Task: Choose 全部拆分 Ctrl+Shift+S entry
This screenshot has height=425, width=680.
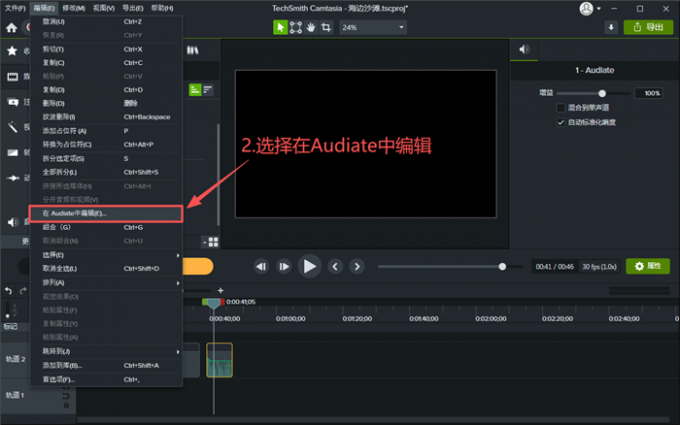Action: tap(106, 173)
